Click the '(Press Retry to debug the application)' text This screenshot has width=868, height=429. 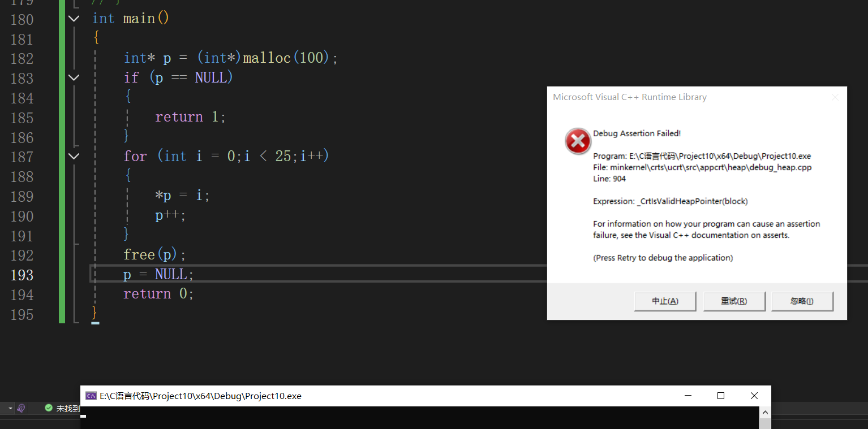pos(663,258)
